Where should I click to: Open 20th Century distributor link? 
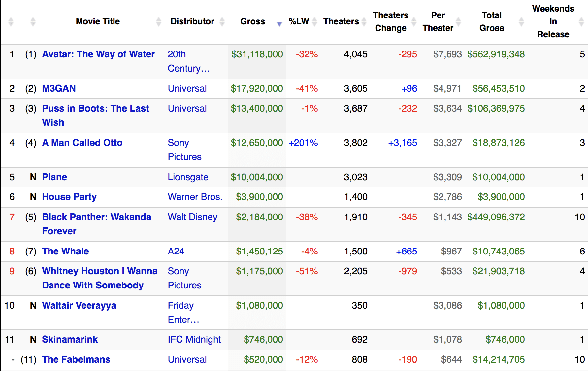click(189, 61)
